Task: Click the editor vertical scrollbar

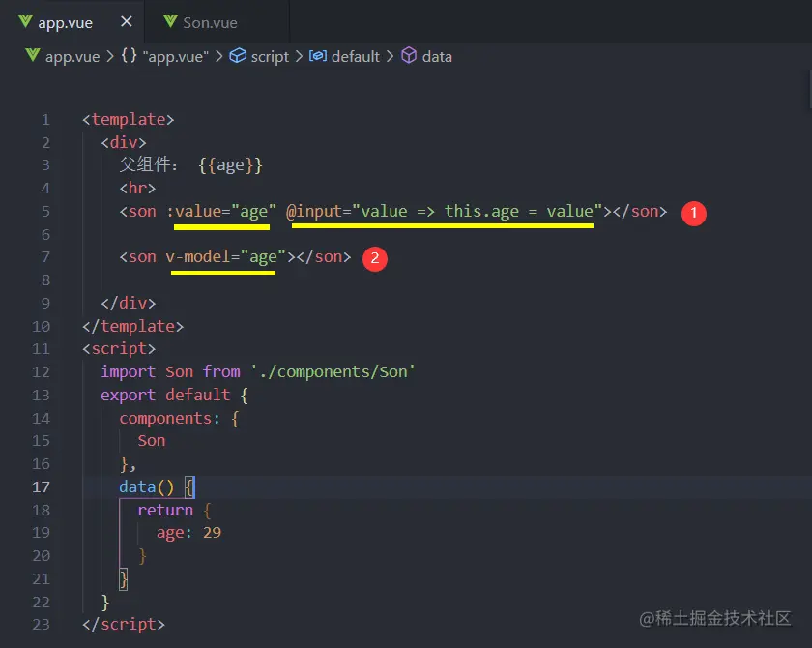Action: (809, 89)
